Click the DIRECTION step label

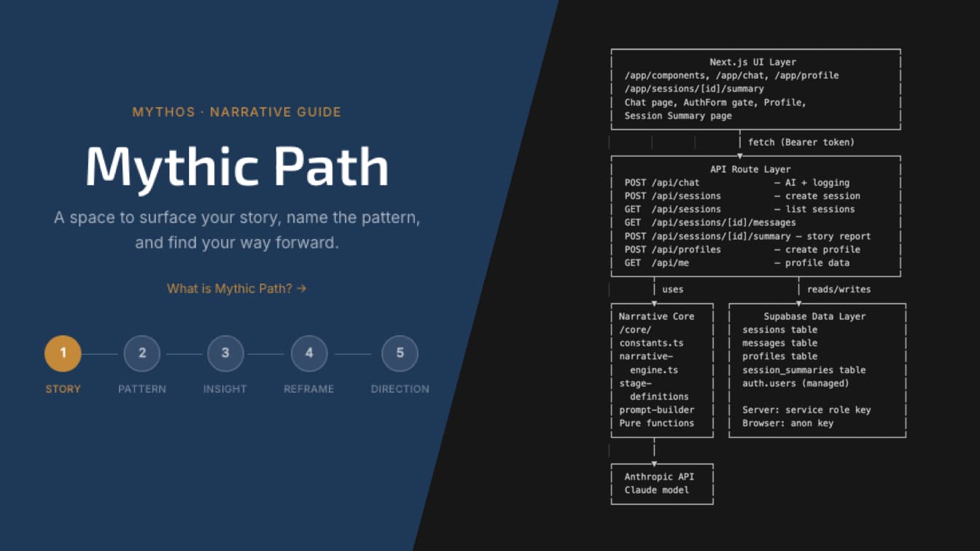(400, 389)
